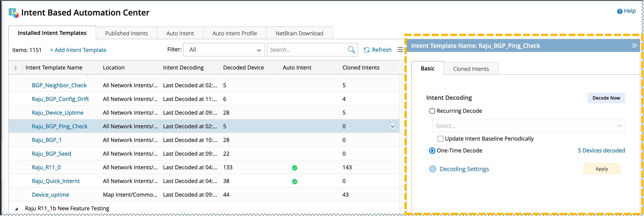This screenshot has height=216, width=644.
Task: Click the Refresh circular arrows icon
Action: (366, 50)
